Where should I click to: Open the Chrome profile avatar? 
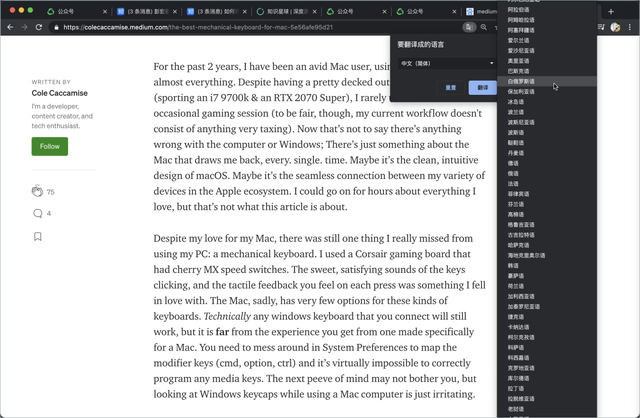tap(616, 27)
